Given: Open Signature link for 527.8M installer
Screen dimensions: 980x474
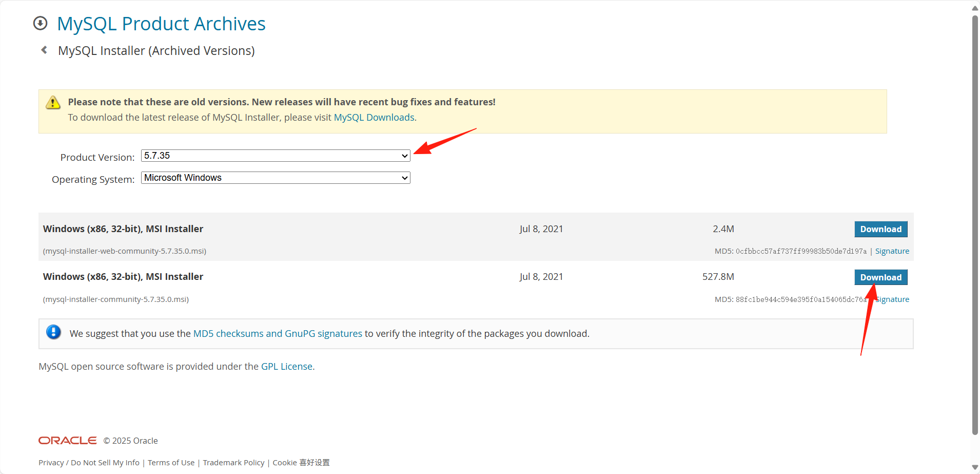Looking at the screenshot, I should click(892, 299).
